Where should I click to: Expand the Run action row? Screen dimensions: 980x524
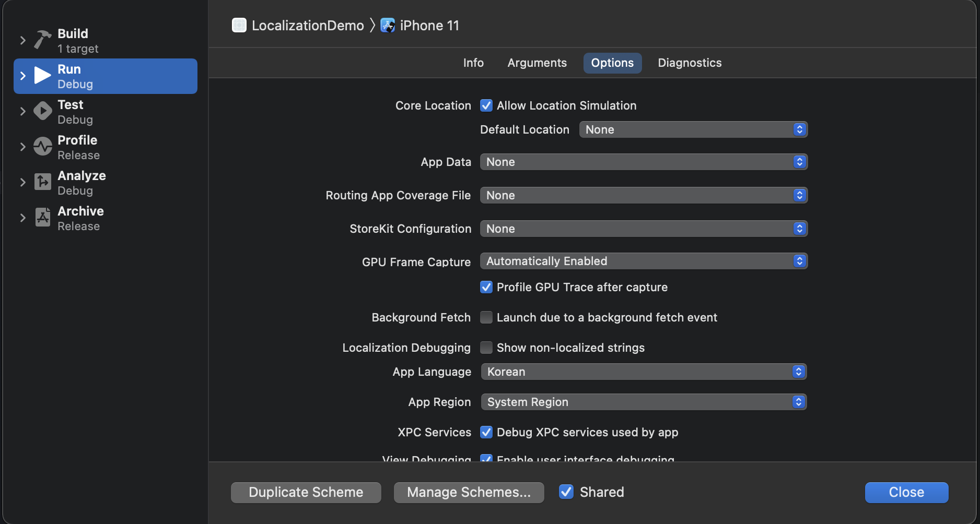click(22, 76)
